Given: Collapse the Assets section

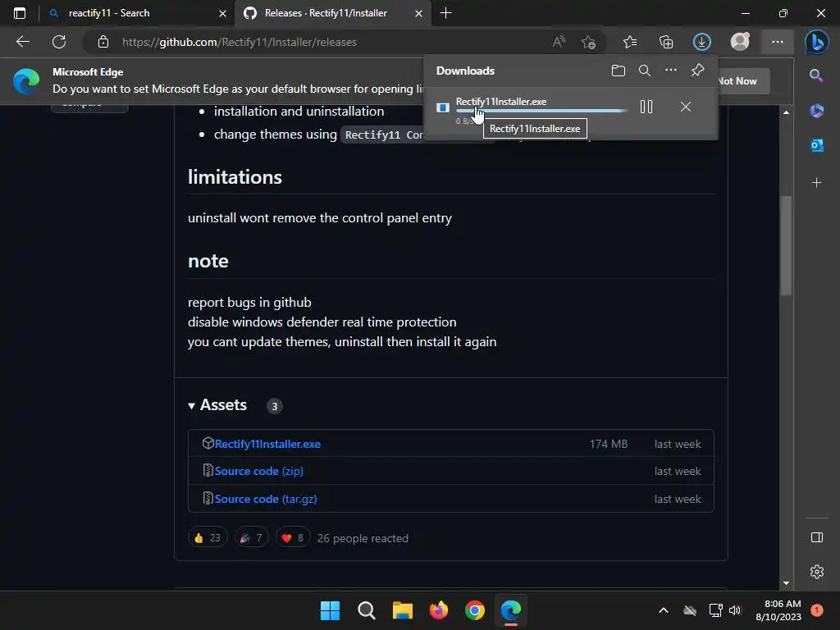Looking at the screenshot, I should pos(217,405).
